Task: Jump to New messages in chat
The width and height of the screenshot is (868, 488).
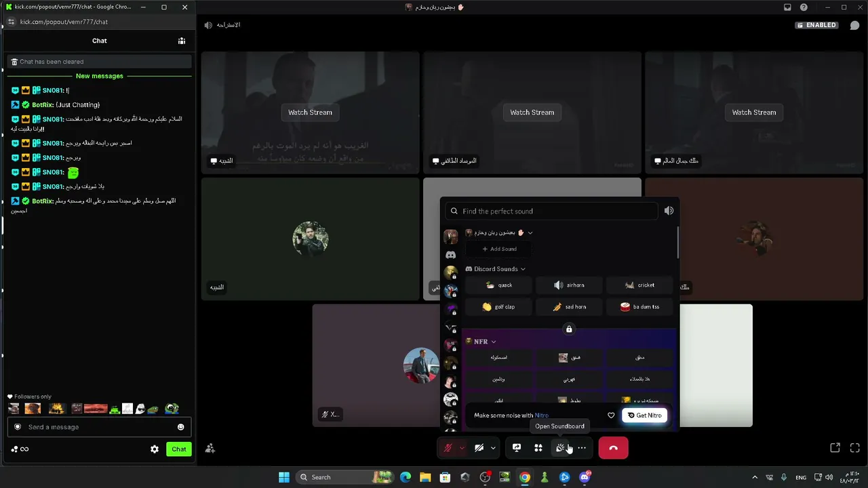Action: click(x=100, y=76)
